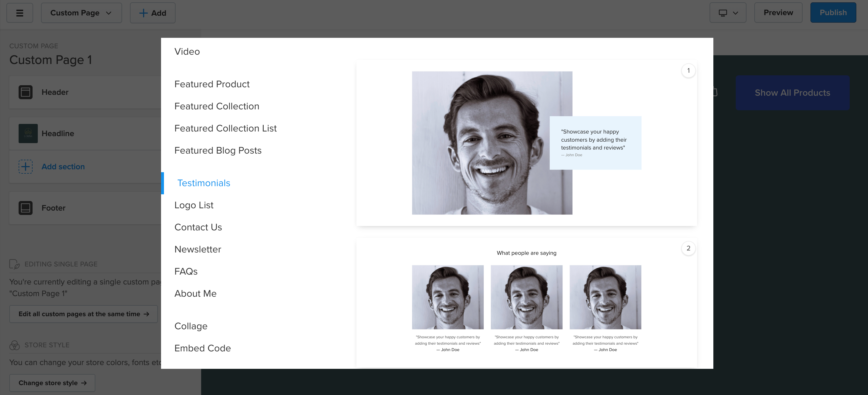The width and height of the screenshot is (868, 395).
Task: Click the desktop monitor device icon
Action: 722,13
